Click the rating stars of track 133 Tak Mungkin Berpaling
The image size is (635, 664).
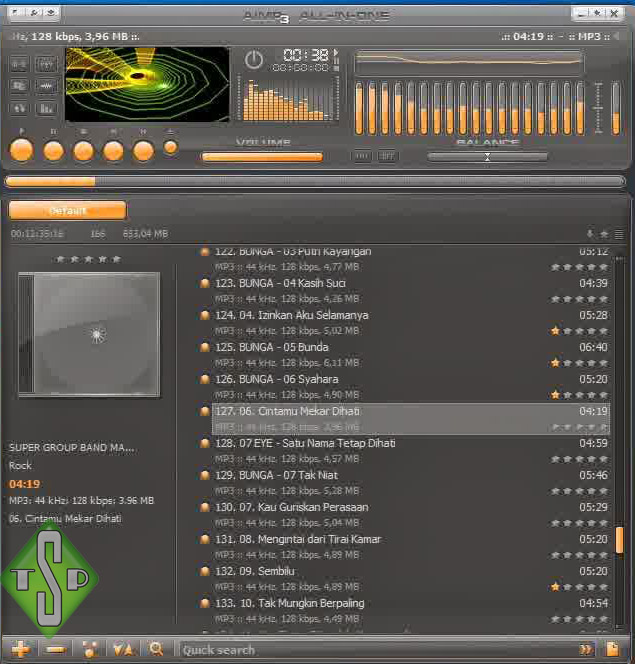(579, 619)
